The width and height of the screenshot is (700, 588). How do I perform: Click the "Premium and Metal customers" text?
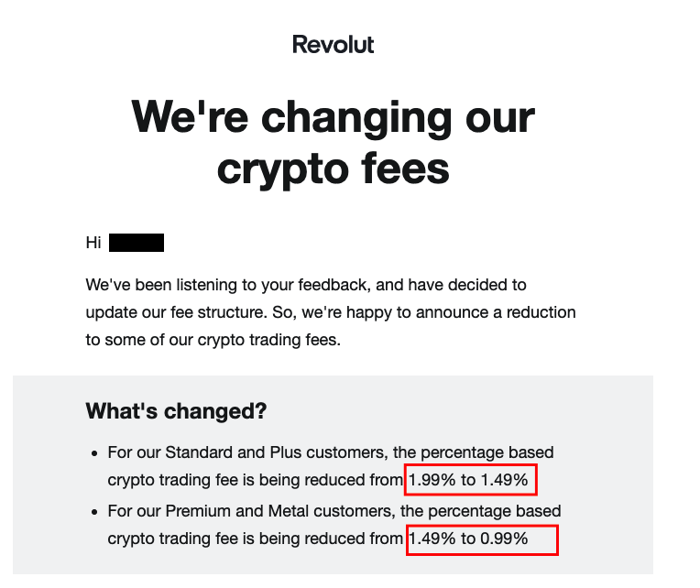(279, 511)
